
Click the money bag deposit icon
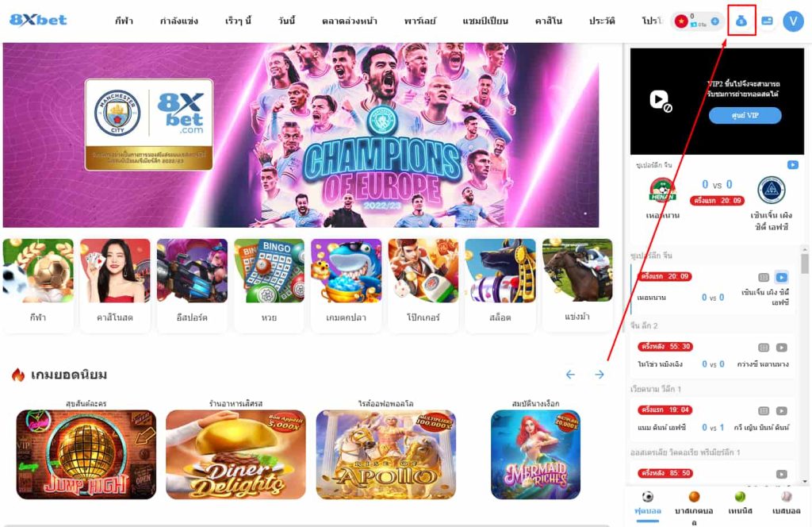coord(741,21)
